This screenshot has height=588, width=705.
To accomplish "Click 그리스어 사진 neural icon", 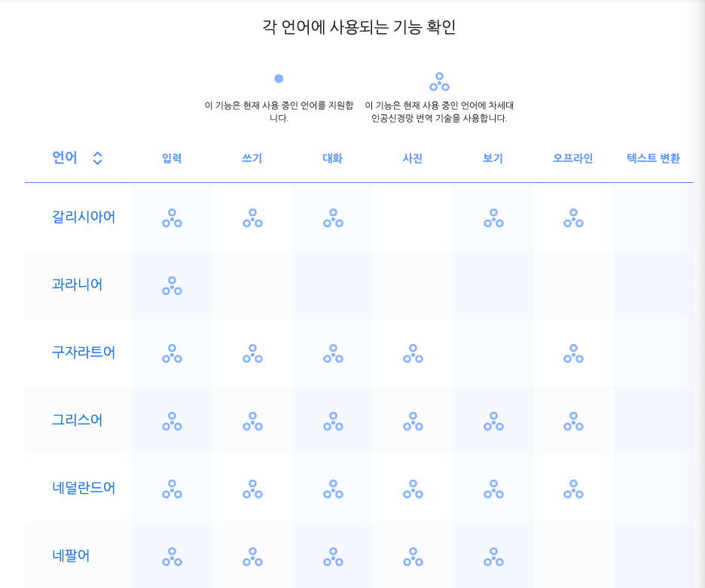I will click(414, 422).
